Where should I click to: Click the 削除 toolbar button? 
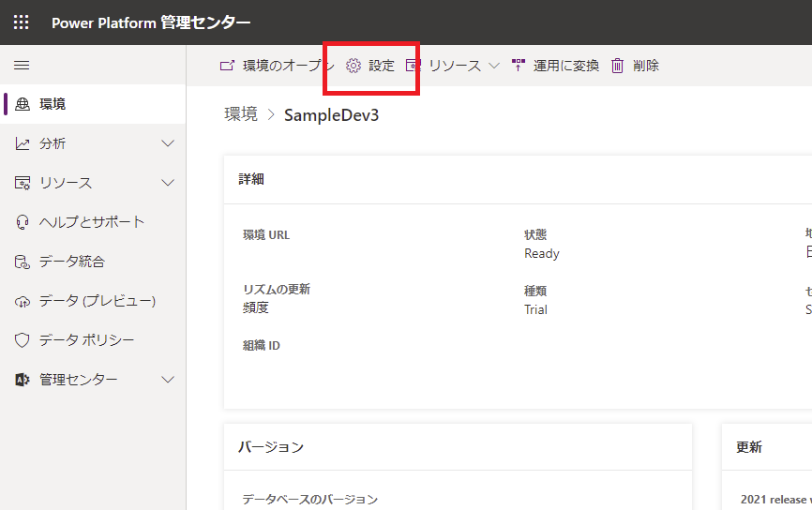pyautogui.click(x=635, y=66)
